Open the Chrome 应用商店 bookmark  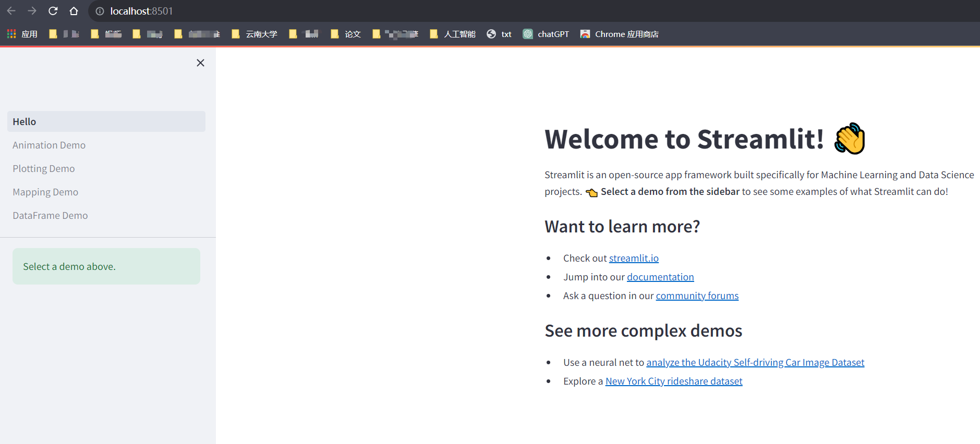tap(620, 34)
